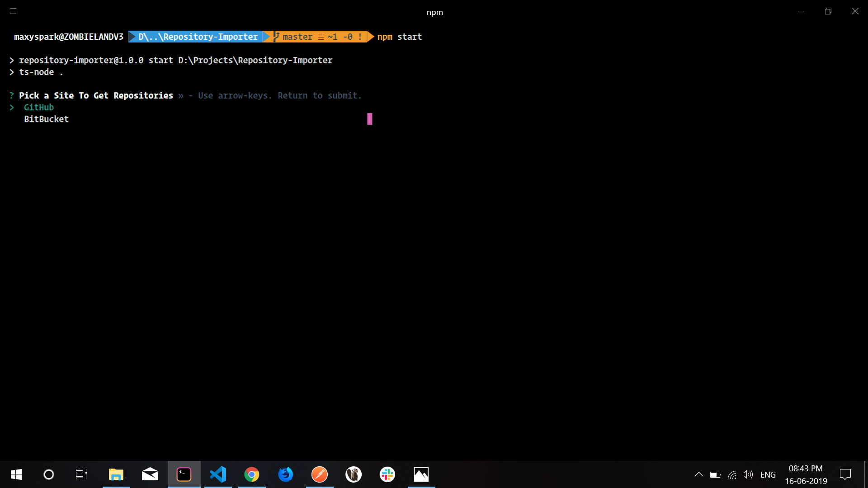Open Slack from the taskbar

tap(387, 474)
